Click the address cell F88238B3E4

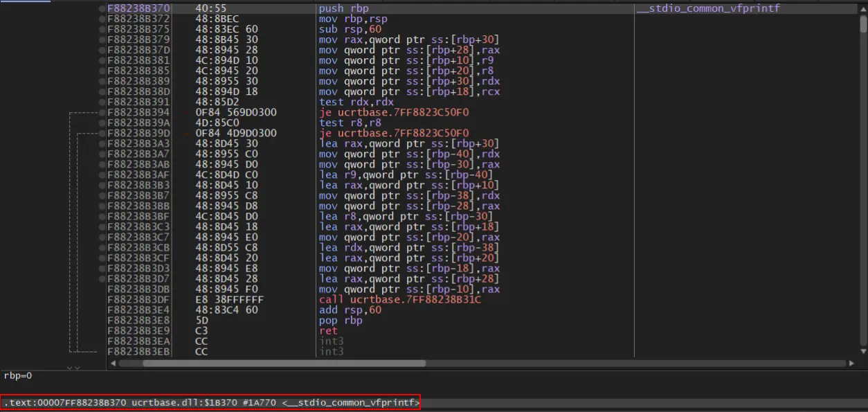[x=138, y=310]
